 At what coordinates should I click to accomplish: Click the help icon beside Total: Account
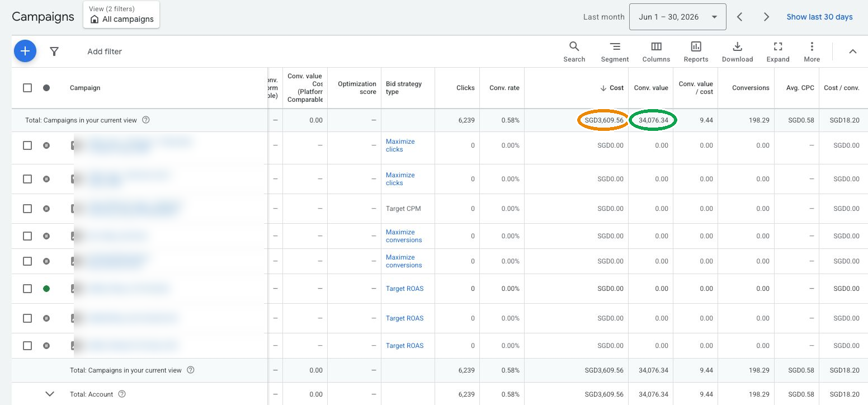click(x=122, y=394)
